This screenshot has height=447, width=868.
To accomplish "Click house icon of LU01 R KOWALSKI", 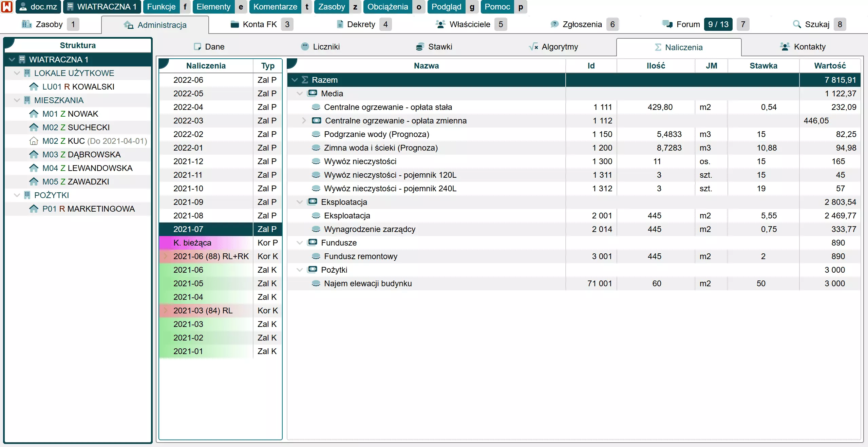I will pyautogui.click(x=34, y=86).
